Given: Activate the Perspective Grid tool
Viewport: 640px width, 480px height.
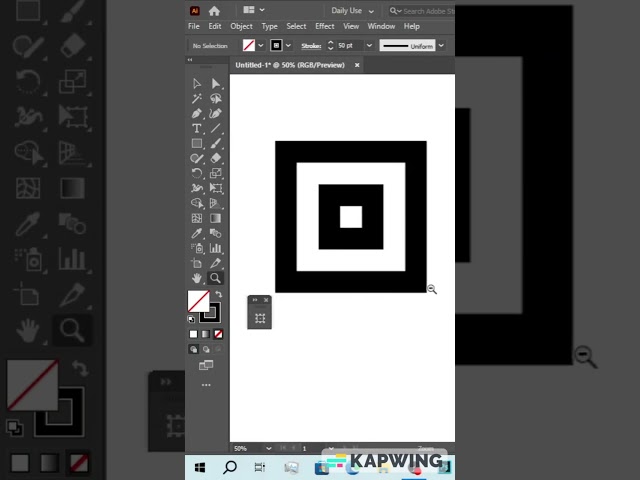Looking at the screenshot, I should click(216, 203).
